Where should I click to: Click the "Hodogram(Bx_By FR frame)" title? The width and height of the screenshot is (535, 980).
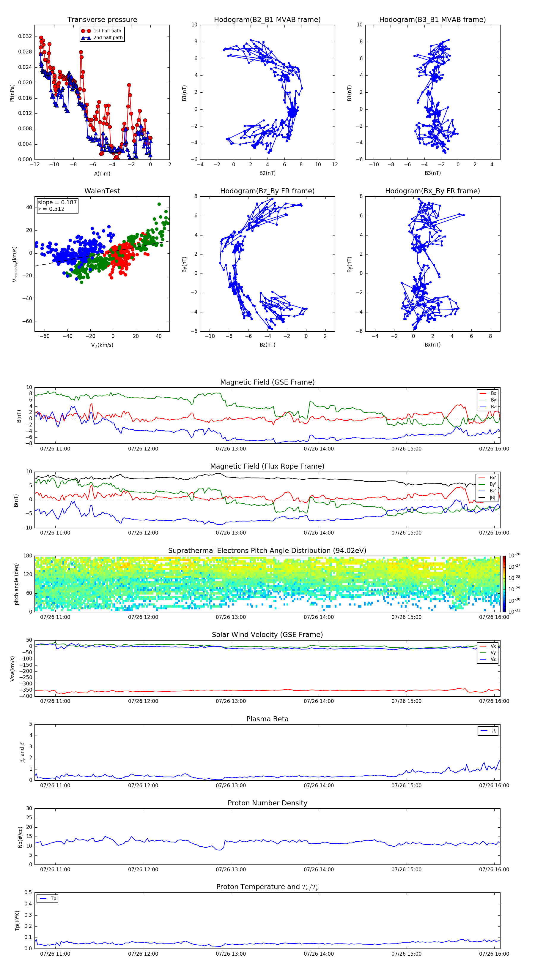click(432, 191)
